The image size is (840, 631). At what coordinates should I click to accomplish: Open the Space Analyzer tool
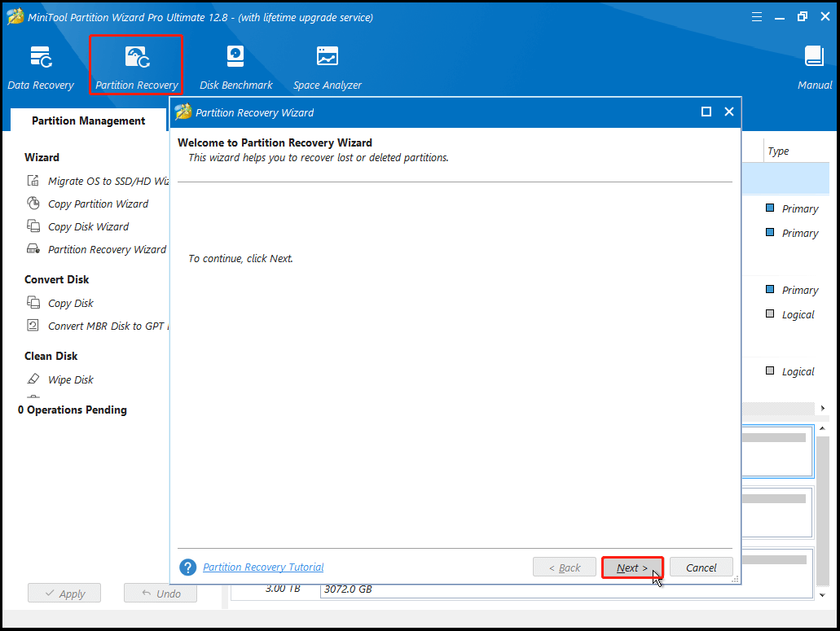click(328, 68)
